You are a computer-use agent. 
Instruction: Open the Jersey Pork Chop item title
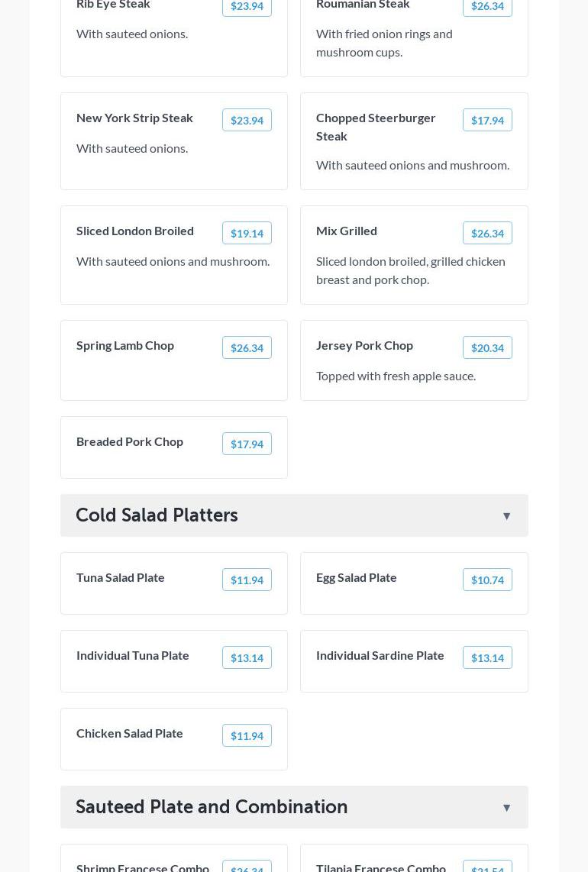(x=364, y=345)
